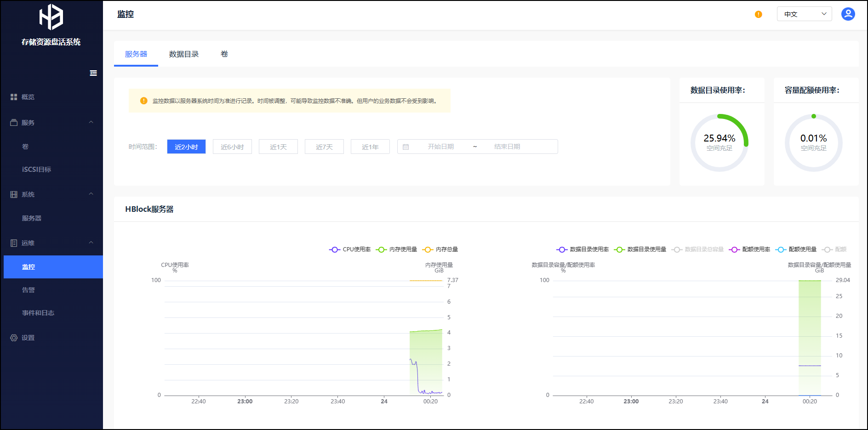Toggle 内存总量 legend series
Screen dimensions: 868x430
440,249
